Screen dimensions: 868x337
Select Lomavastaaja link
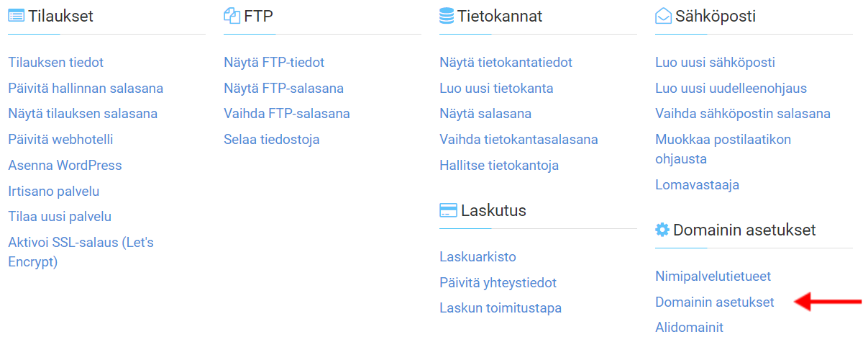click(x=697, y=185)
